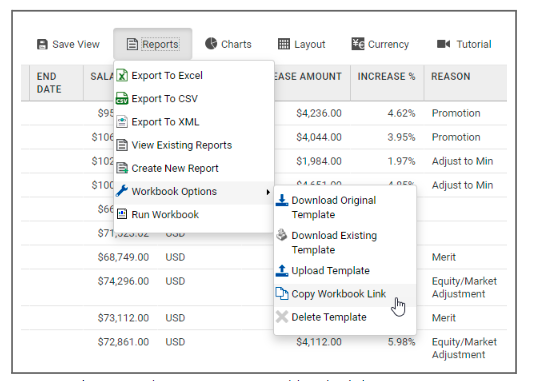Screen dimensions: 536x381
Task: Select Download Existing Template
Action: [345, 242]
